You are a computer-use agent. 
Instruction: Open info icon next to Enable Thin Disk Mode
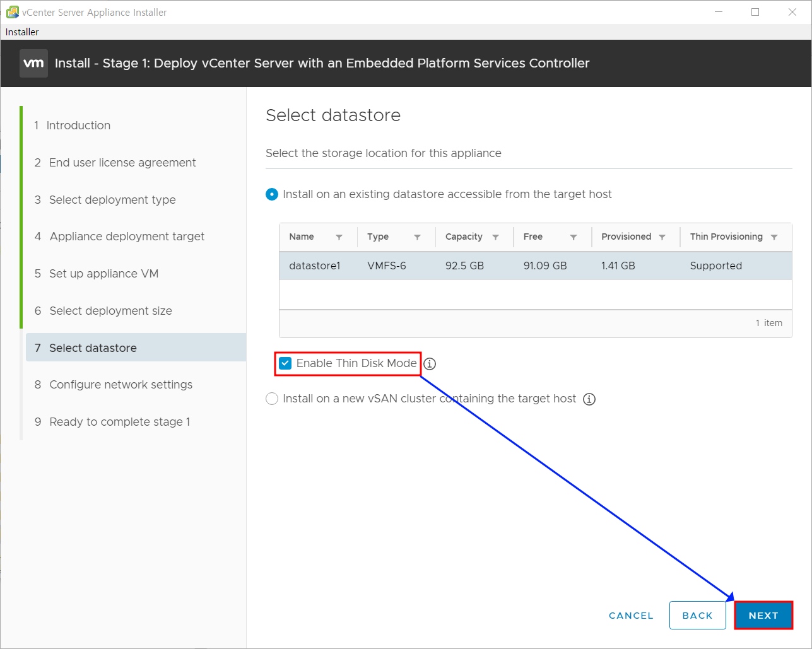pyautogui.click(x=430, y=364)
